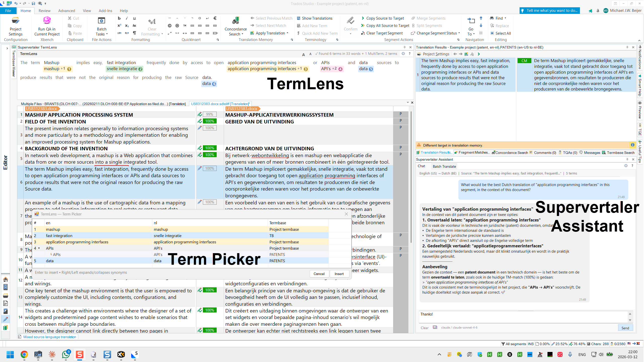The image size is (644, 362).
Task: Toggle Show Translations option
Action: coord(315,18)
